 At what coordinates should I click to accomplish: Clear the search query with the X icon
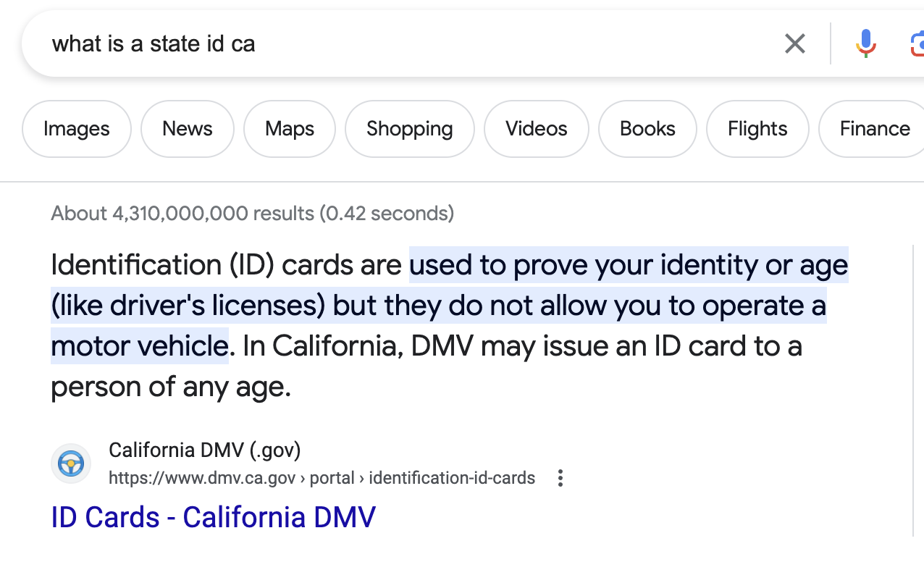click(x=794, y=43)
